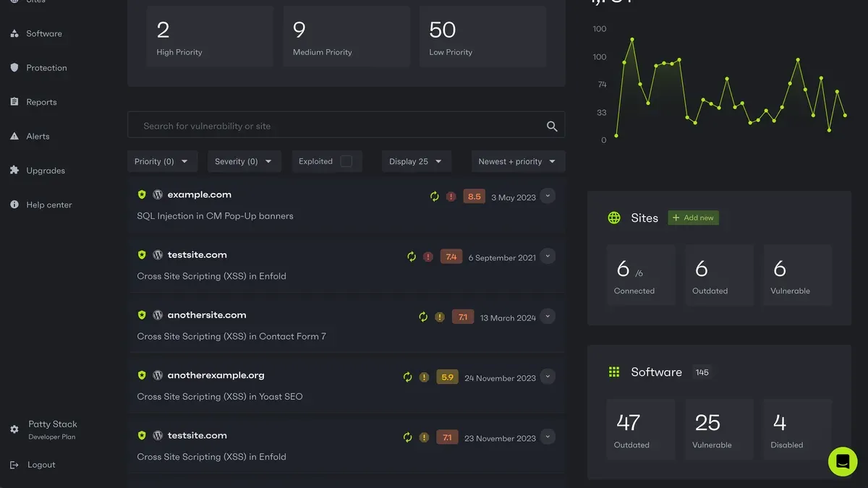
Task: Click the '13 March 2024' date
Action: point(508,317)
